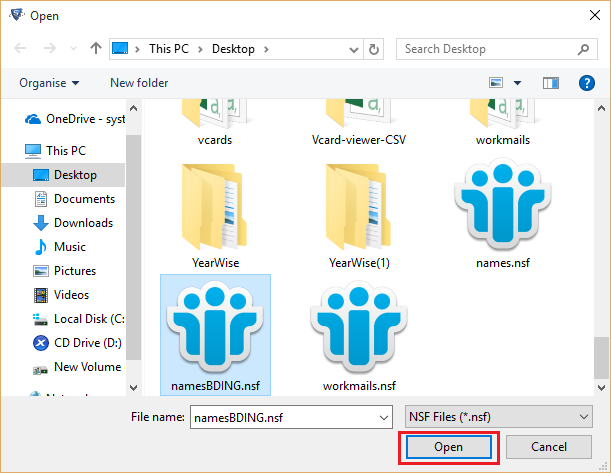Image resolution: width=611 pixels, height=473 pixels.
Task: Select Desktop in the navigation pane
Action: tap(64, 175)
